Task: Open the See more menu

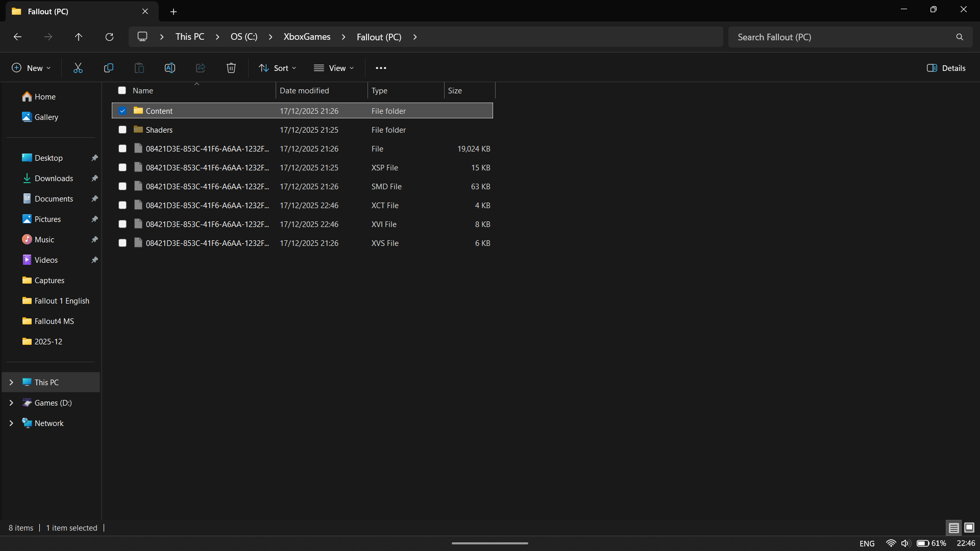Action: [381, 67]
